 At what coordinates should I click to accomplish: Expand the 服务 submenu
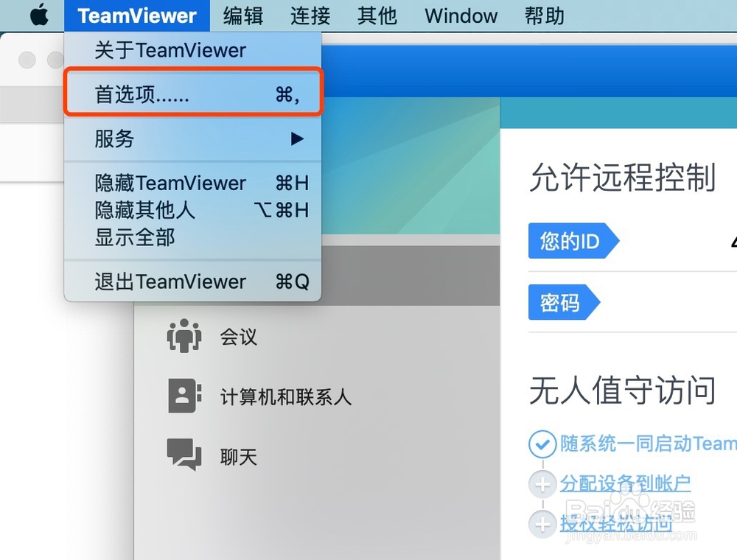(192, 139)
